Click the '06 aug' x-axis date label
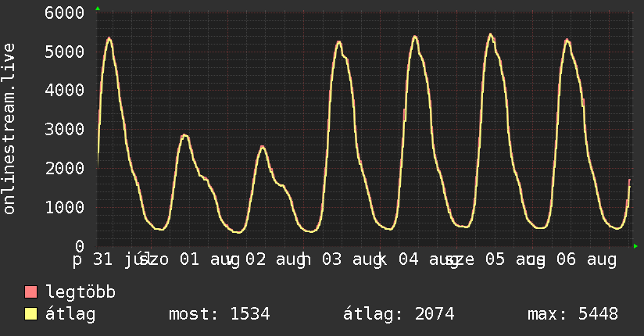This screenshot has width=644, height=336. click(586, 260)
